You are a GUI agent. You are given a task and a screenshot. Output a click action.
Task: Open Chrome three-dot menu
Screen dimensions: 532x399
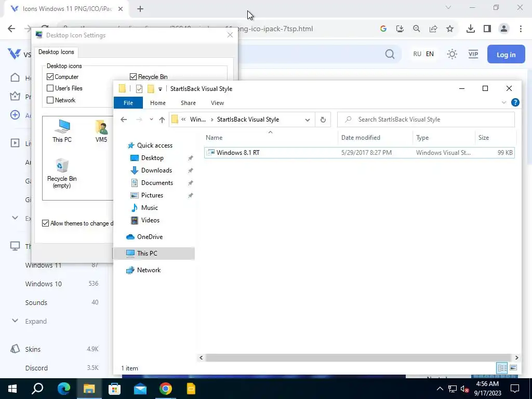point(521,29)
